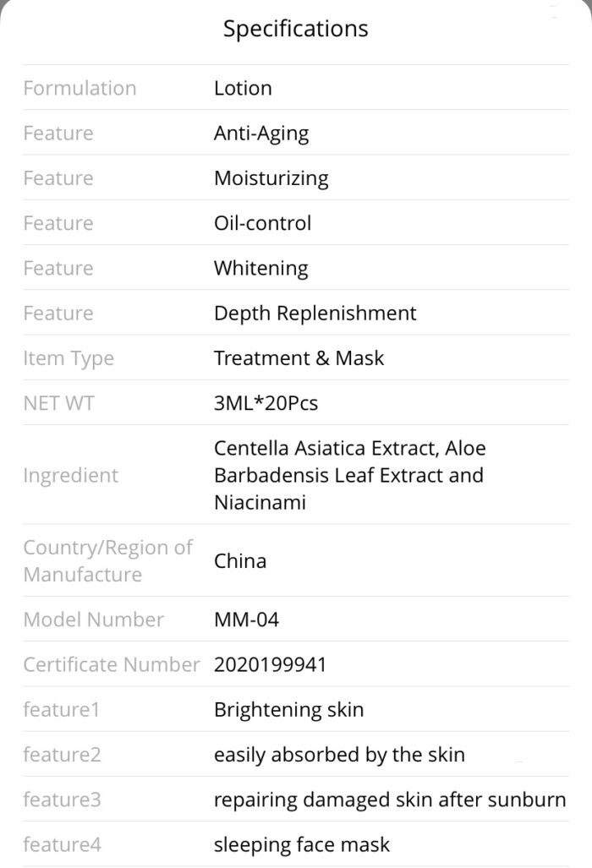Select the Specifications heading

pos(296,29)
